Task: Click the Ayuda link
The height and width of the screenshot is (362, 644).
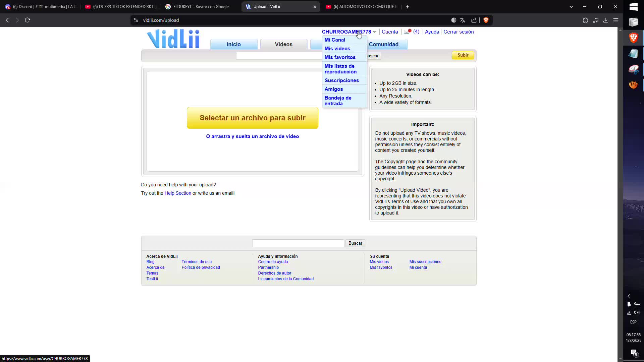Action: (x=432, y=32)
